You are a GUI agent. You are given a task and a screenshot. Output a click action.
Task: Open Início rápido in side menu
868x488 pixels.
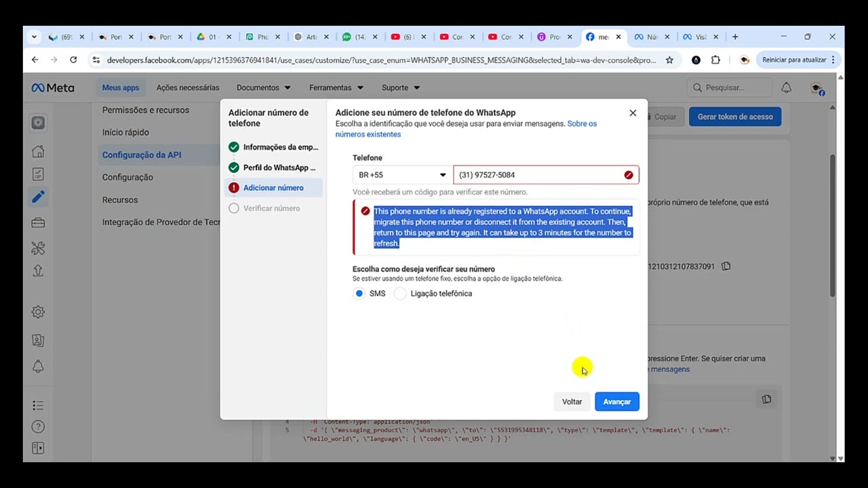pos(125,132)
